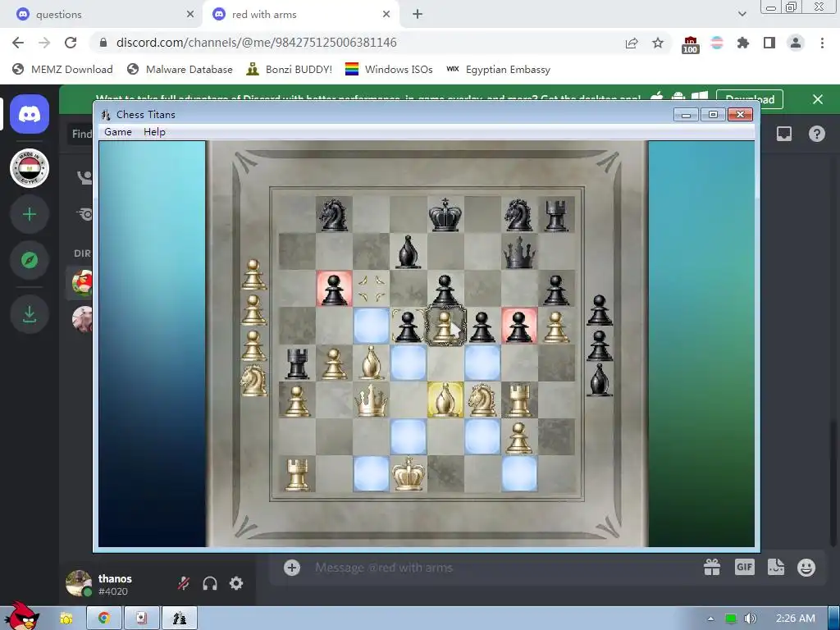The image size is (840, 630).
Task: Open the MEMZ Download bookmark
Action: coord(62,69)
